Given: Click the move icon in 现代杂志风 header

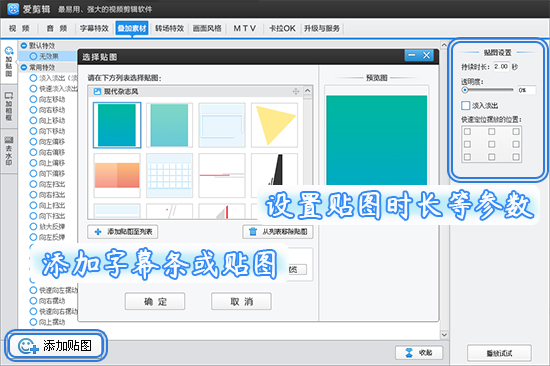Looking at the screenshot, I should point(296,92).
